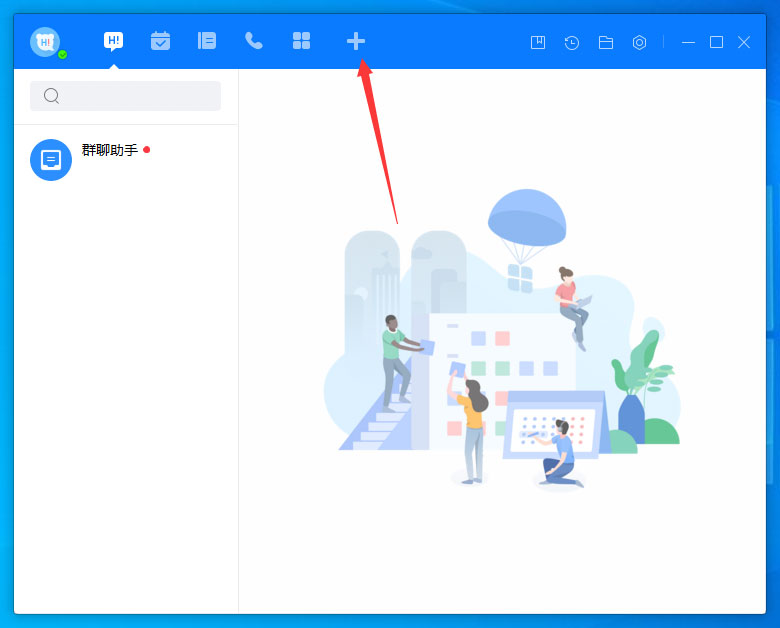
Task: Click the 群聊助手 blue avatar icon
Action: click(x=51, y=160)
